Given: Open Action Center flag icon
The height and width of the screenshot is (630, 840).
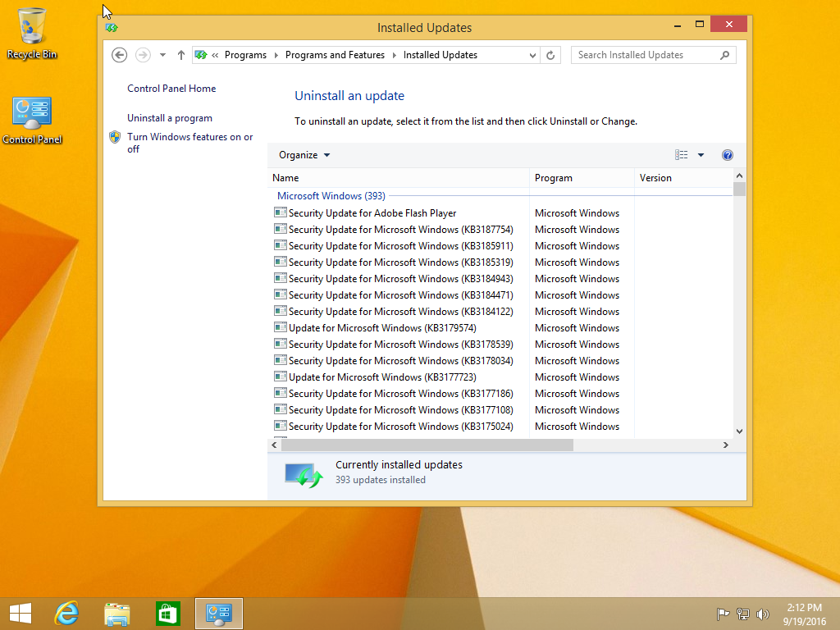Looking at the screenshot, I should coord(723,614).
